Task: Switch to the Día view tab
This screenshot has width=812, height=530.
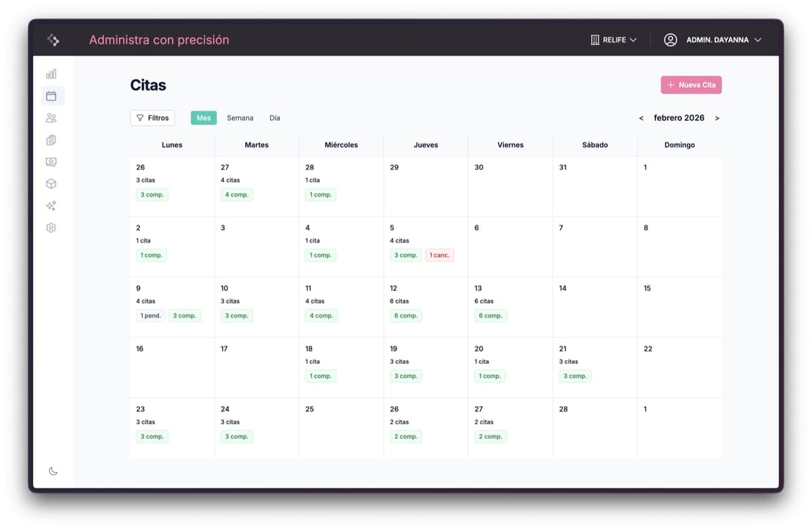Action: click(x=275, y=118)
